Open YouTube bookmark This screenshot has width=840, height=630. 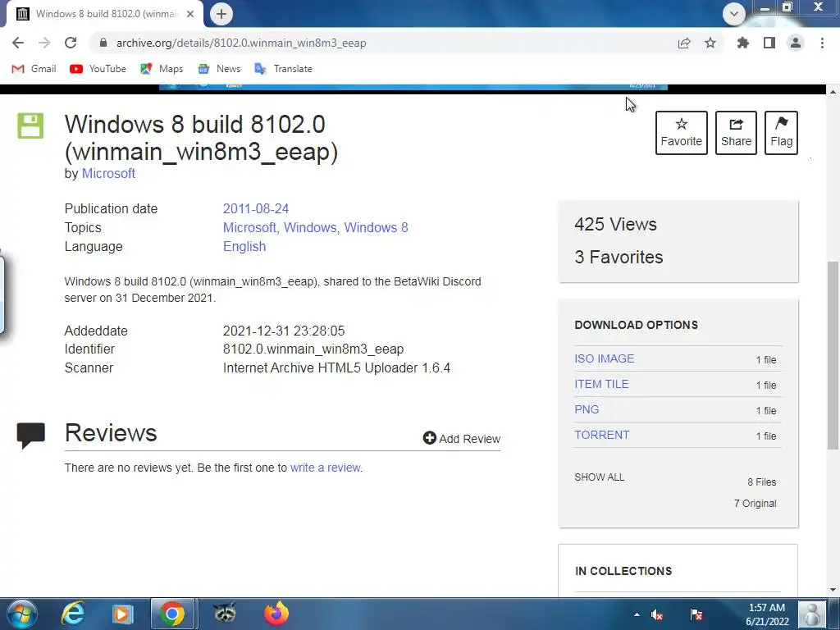pos(98,69)
